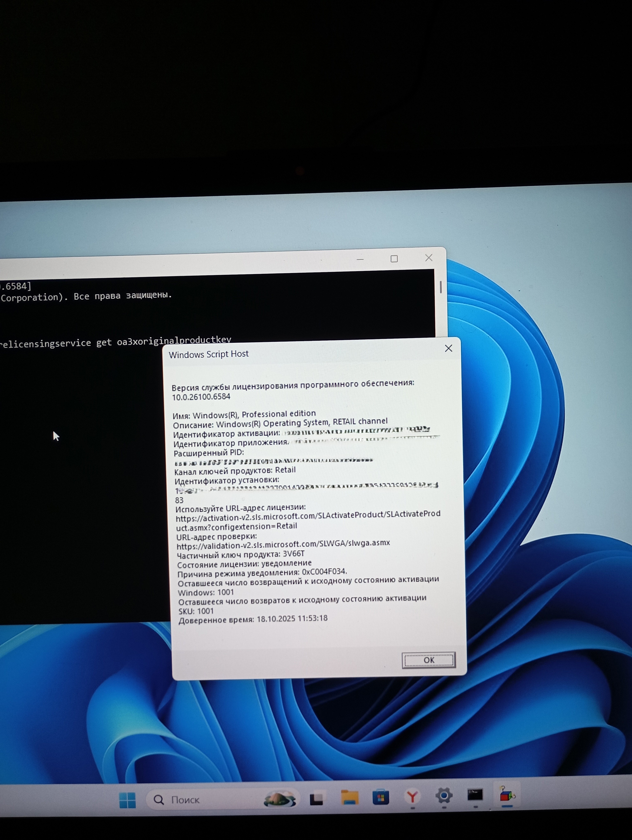Switch to Command Prompt taskbar icon

(x=475, y=794)
